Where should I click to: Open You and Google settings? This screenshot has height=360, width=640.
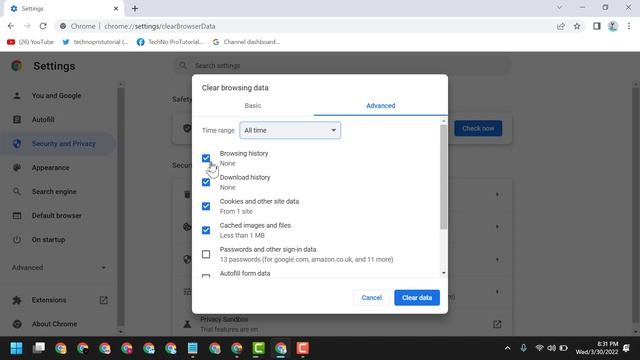[56, 96]
